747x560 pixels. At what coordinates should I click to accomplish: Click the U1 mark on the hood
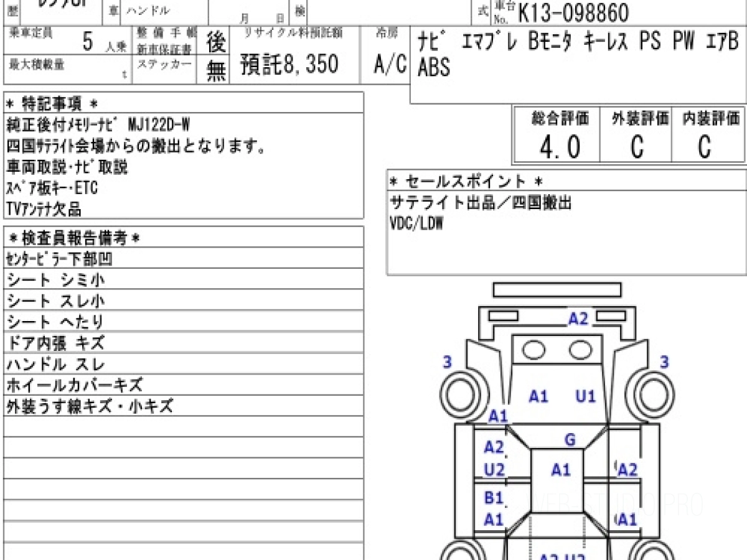[x=585, y=396]
